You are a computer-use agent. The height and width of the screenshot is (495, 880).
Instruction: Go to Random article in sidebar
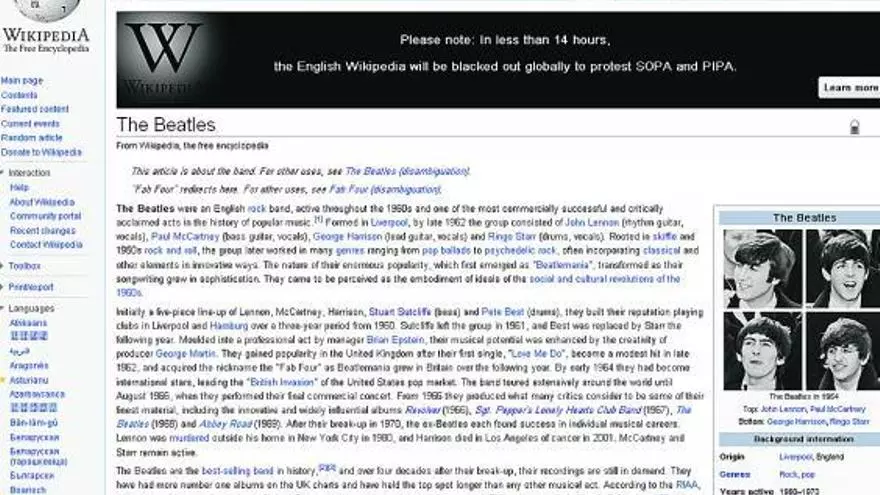point(32,138)
